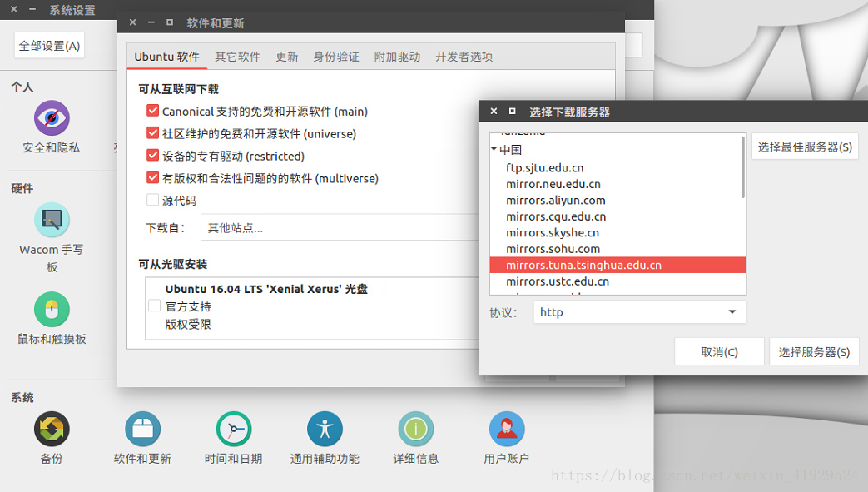Open the Wacom tablet settings icon
Screen dimensions: 868x492
click(x=52, y=220)
